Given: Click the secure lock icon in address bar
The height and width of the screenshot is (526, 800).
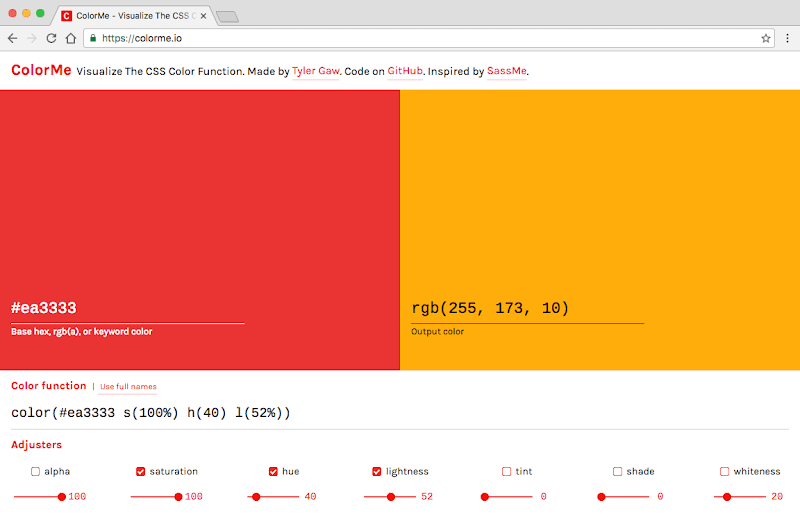Looking at the screenshot, I should pyautogui.click(x=93, y=38).
